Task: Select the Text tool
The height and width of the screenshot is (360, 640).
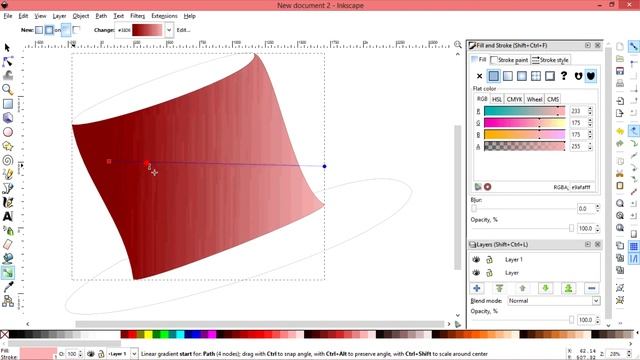Action: click(7, 216)
